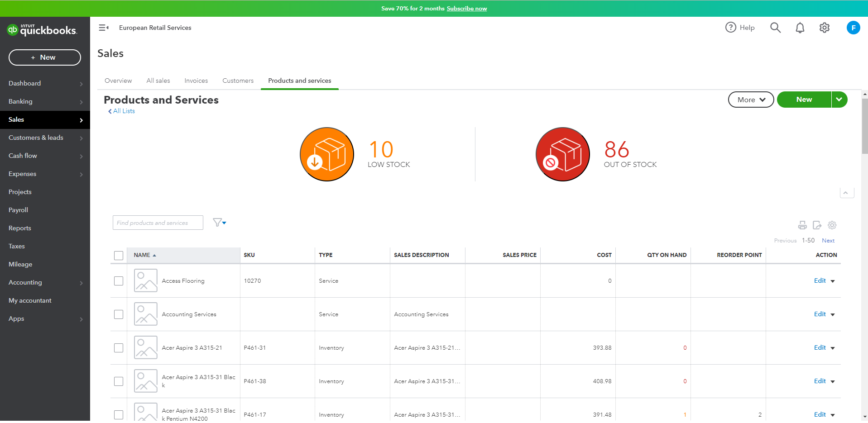The image size is (868, 423).
Task: Click the page vertical scrollbar thumb
Action: (x=865, y=127)
